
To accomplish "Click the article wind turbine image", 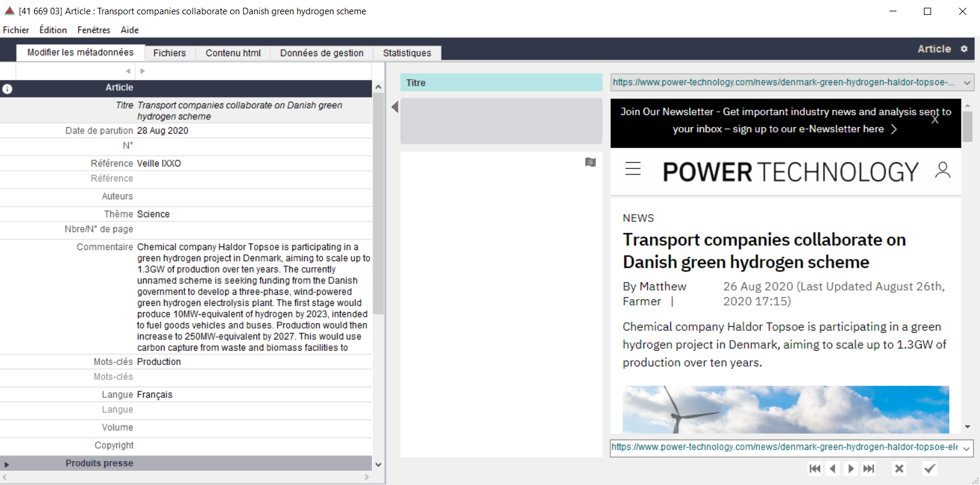I will [x=786, y=409].
